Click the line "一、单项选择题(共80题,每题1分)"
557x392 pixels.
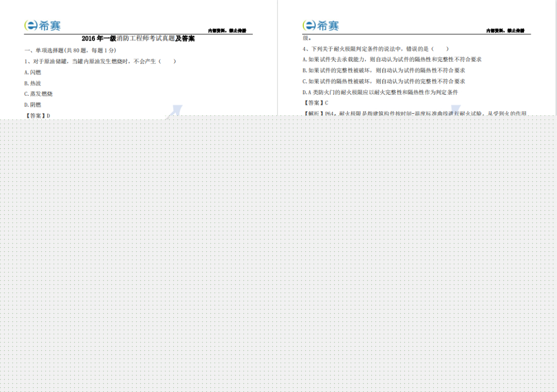70,50
